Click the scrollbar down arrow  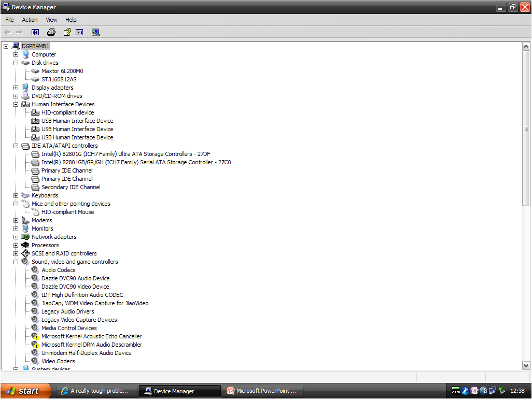(526, 365)
